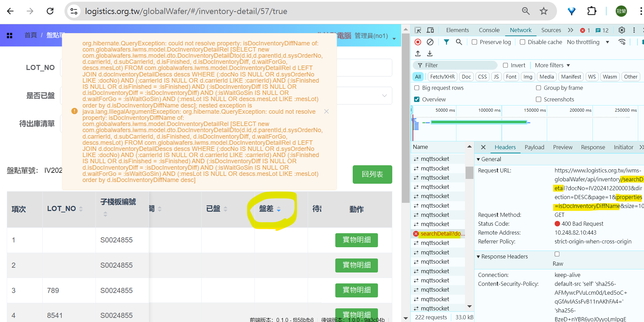Export HAR file with download icon
The height and width of the screenshot is (322, 644).
coord(430,54)
